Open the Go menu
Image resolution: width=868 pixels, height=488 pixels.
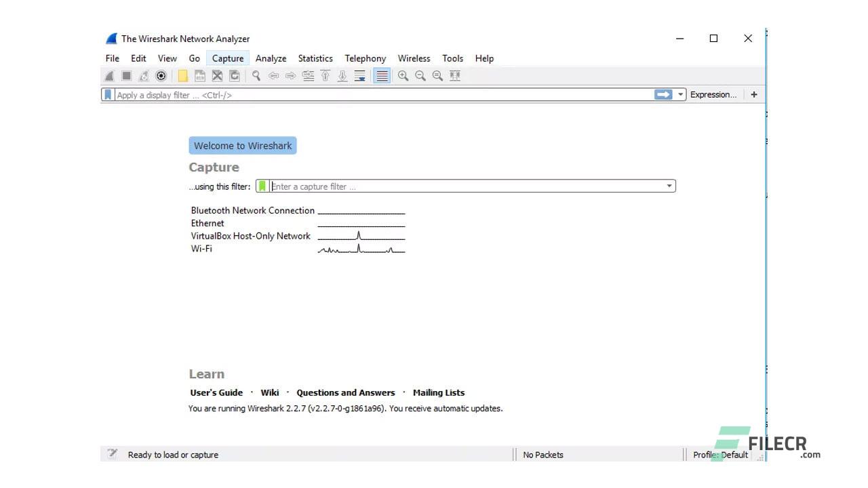click(194, 58)
